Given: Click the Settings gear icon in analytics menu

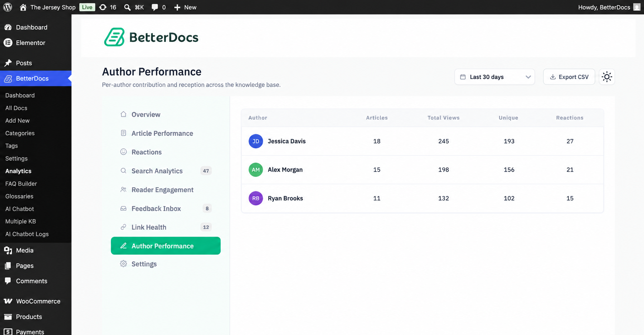Looking at the screenshot, I should (x=124, y=263).
